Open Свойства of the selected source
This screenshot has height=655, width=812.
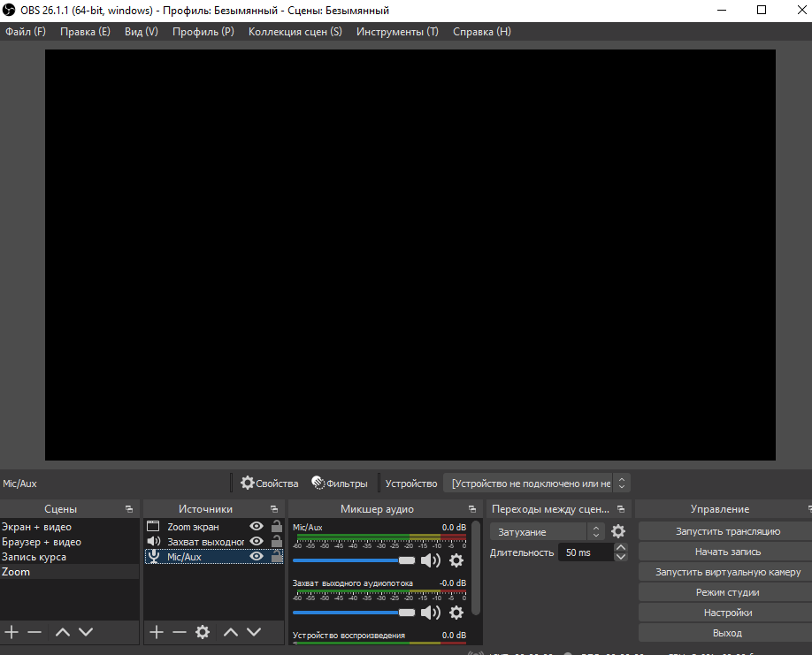click(270, 484)
